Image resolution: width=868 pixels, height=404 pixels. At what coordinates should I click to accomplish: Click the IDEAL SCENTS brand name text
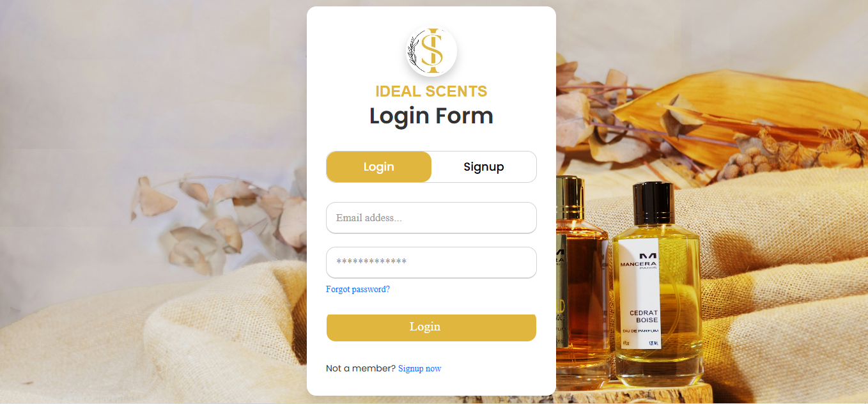(x=431, y=91)
